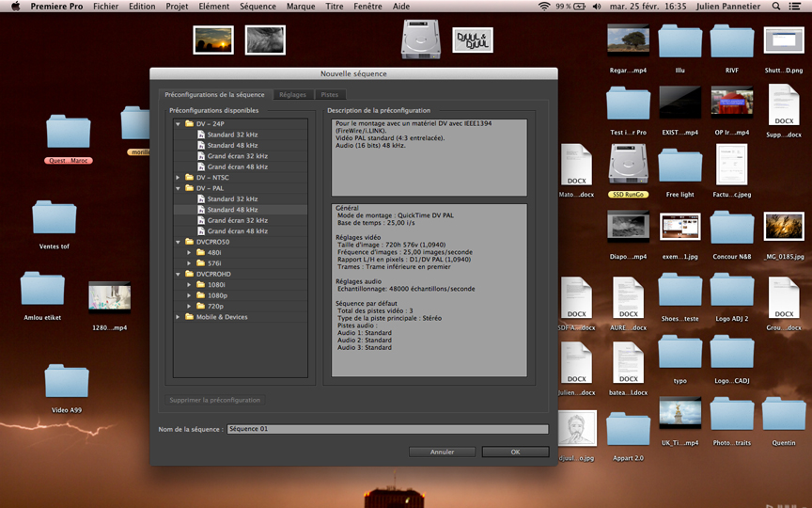The image size is (812, 508).
Task: Expand the 1080p subfolder
Action: click(189, 295)
